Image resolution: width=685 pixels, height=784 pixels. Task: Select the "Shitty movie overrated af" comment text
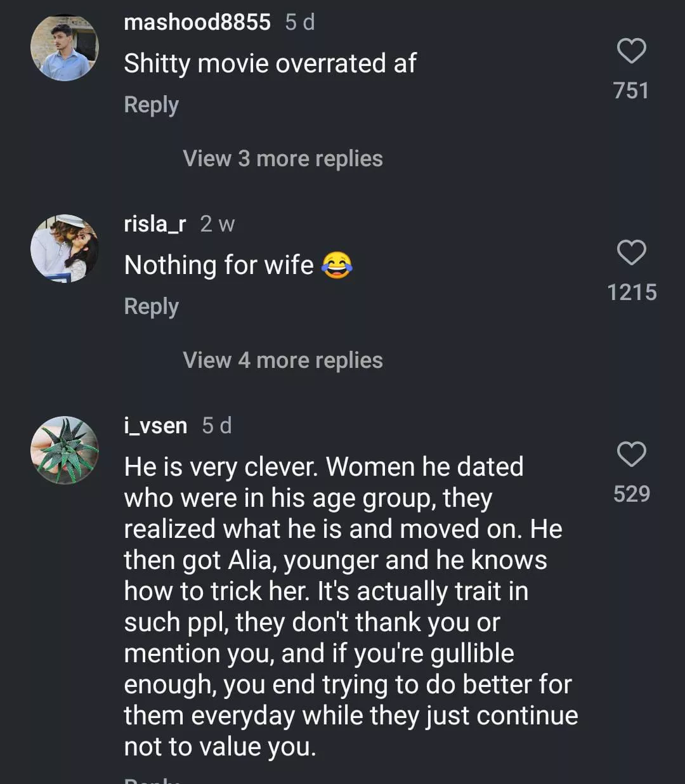270,63
